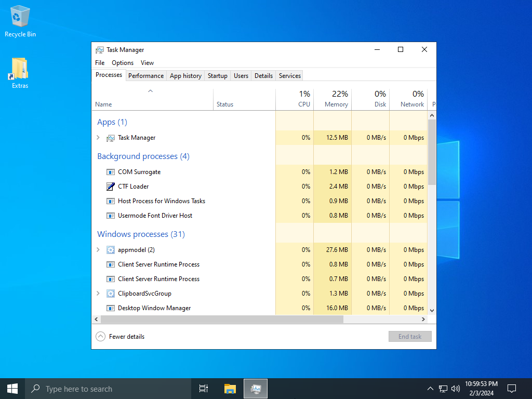Click the Windows search box

pyautogui.click(x=108, y=389)
